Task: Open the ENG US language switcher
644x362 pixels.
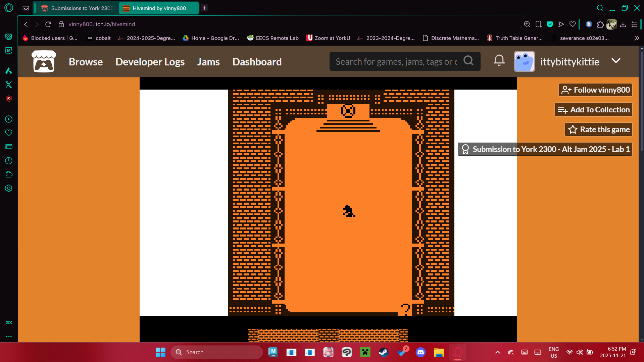Action: coord(554,352)
